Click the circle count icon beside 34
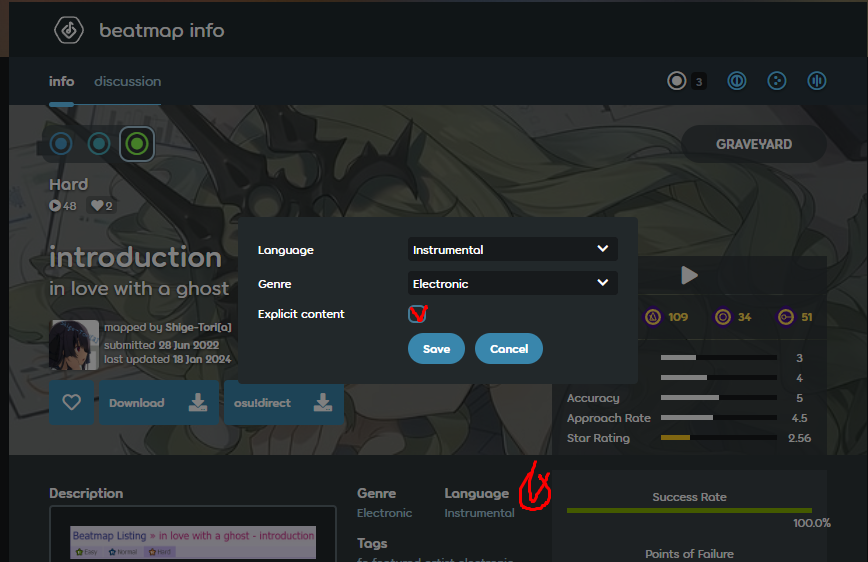 [x=722, y=317]
